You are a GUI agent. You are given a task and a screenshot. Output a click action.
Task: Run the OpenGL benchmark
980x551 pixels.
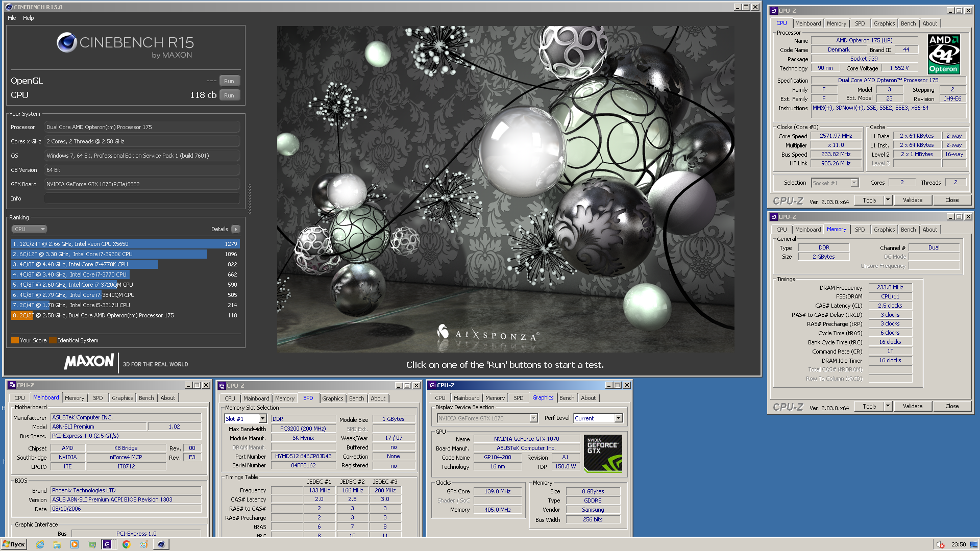229,81
